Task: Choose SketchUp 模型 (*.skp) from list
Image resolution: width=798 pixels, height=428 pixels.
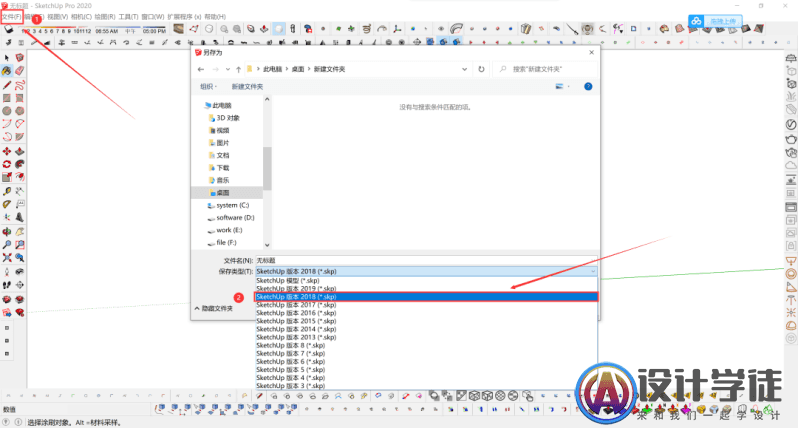Action: (x=426, y=280)
